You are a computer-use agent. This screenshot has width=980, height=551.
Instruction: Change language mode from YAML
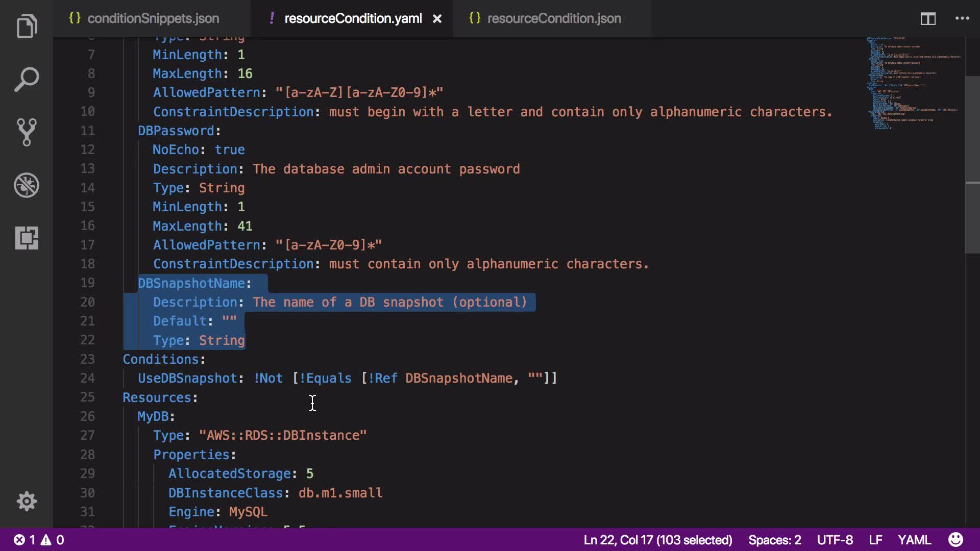coord(914,540)
